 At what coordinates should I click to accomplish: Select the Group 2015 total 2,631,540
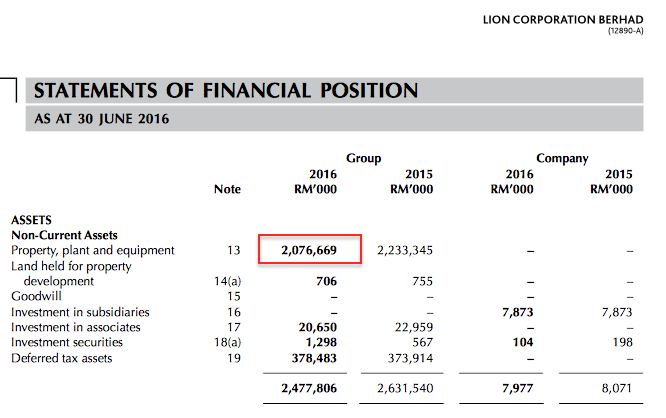click(405, 388)
